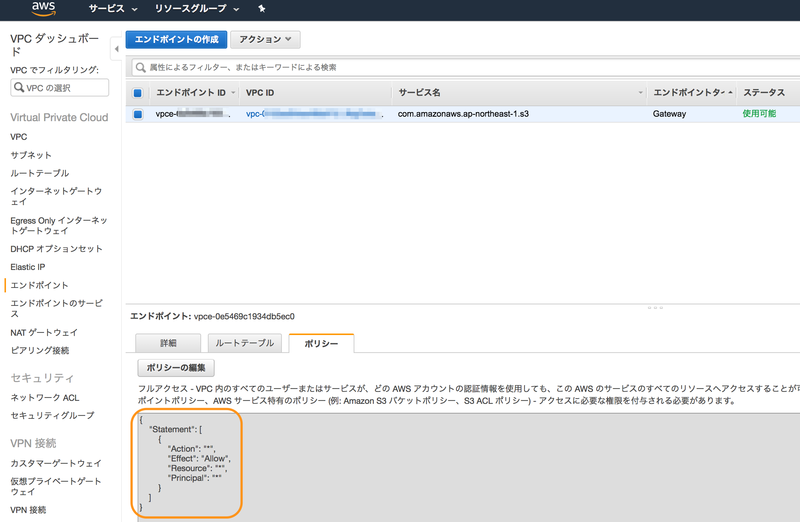
Task: Open the blurred vpc- ID link
Action: coord(314,114)
